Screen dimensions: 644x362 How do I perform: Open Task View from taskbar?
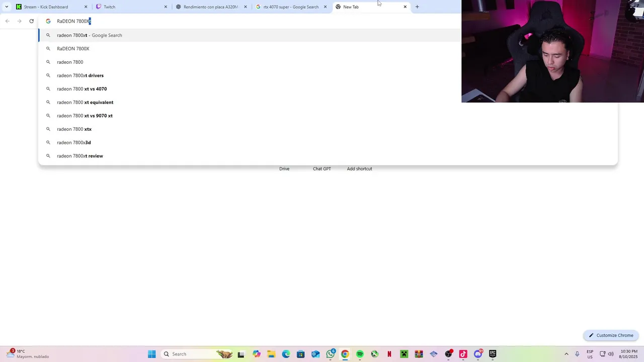(x=241, y=354)
